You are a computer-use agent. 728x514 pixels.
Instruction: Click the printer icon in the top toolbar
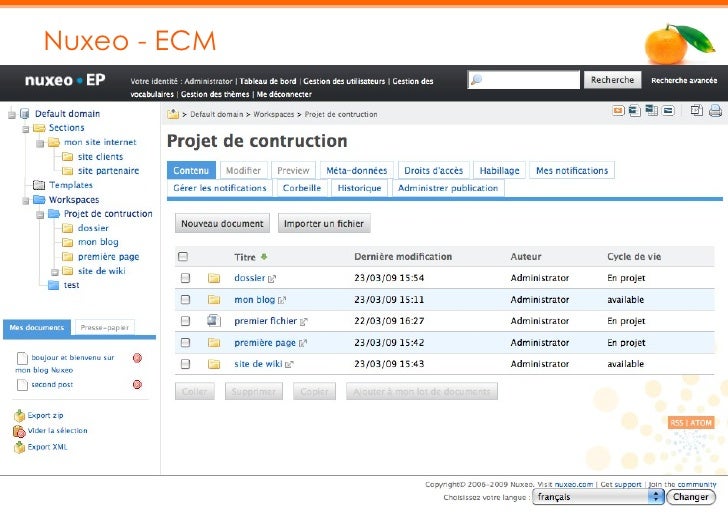[715, 111]
